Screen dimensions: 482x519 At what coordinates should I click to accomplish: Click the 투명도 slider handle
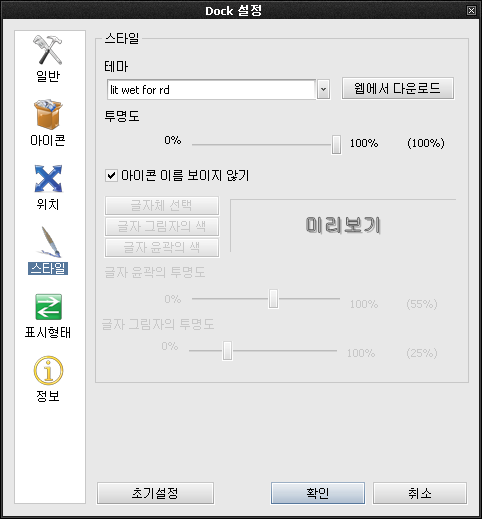[x=336, y=144]
